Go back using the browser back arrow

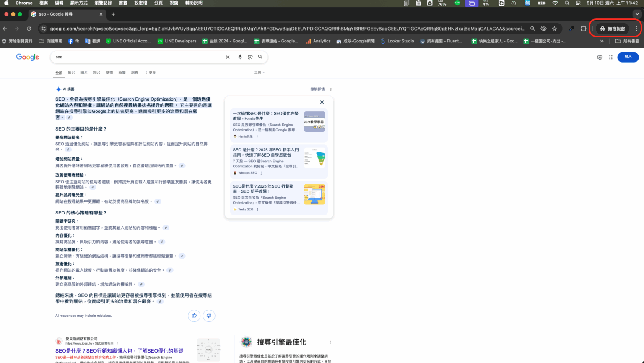(5, 29)
